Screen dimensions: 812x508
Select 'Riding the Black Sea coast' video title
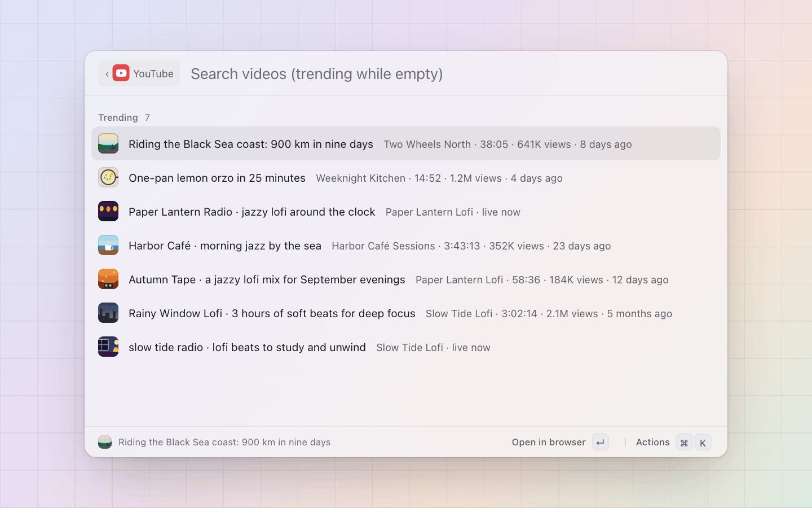click(x=251, y=144)
